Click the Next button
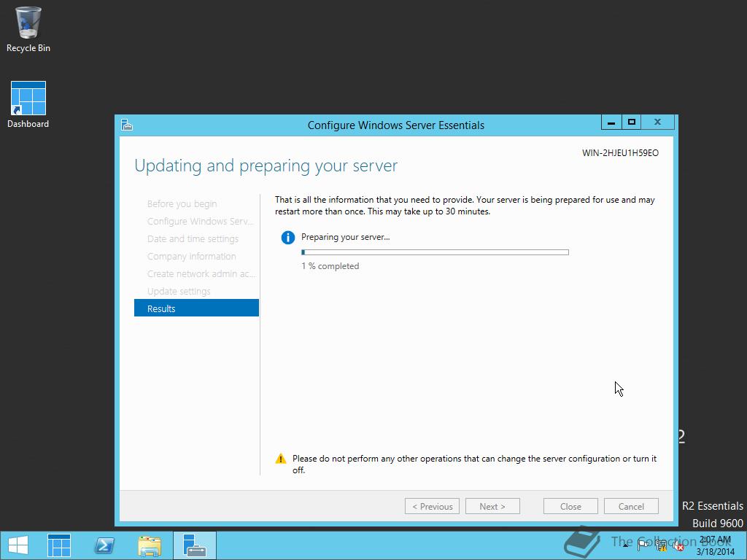 point(492,506)
